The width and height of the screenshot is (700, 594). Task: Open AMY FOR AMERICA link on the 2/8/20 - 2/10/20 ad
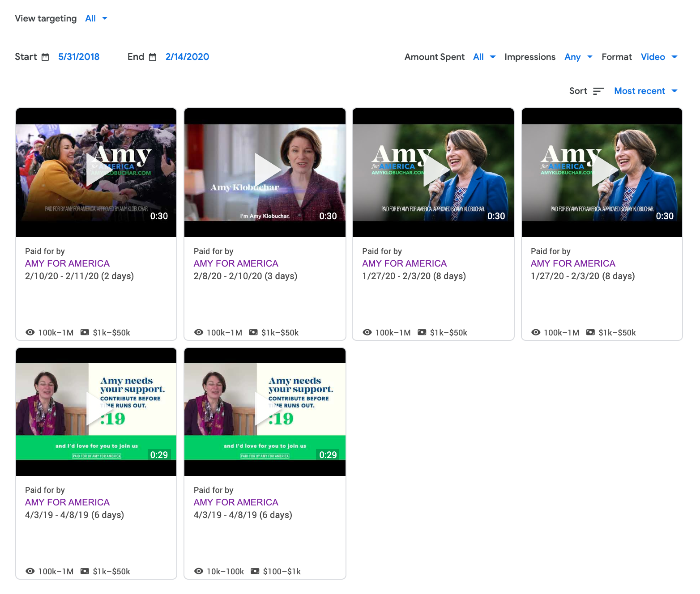pyautogui.click(x=236, y=263)
